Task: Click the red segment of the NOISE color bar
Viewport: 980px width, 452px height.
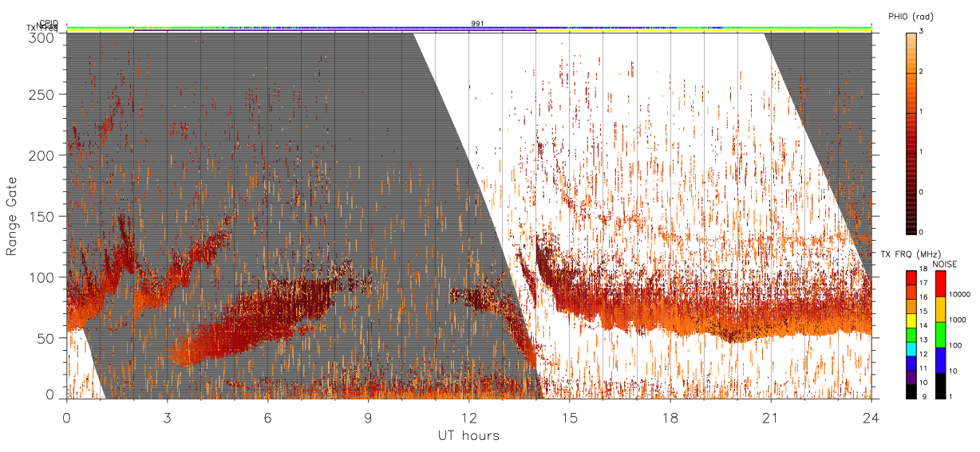Action: pos(940,284)
